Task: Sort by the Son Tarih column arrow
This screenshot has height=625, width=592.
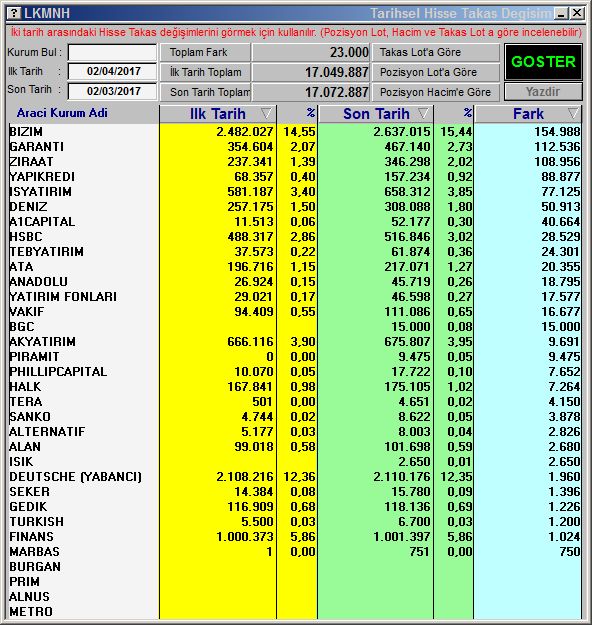Action: (424, 114)
